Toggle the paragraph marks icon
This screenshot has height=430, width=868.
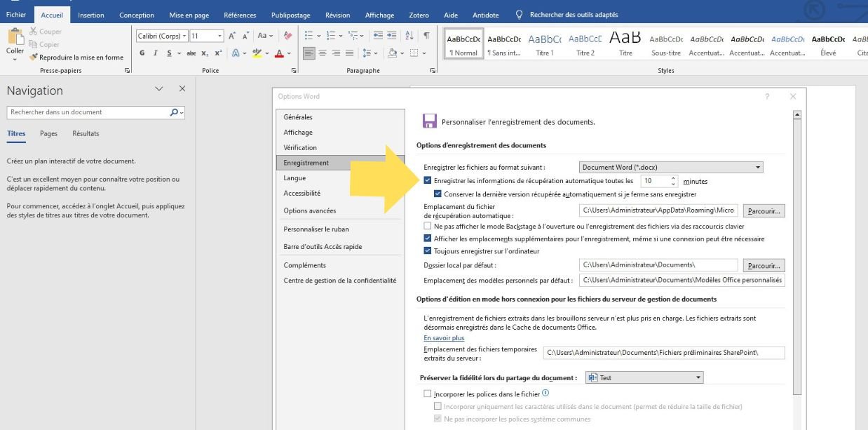coord(428,35)
